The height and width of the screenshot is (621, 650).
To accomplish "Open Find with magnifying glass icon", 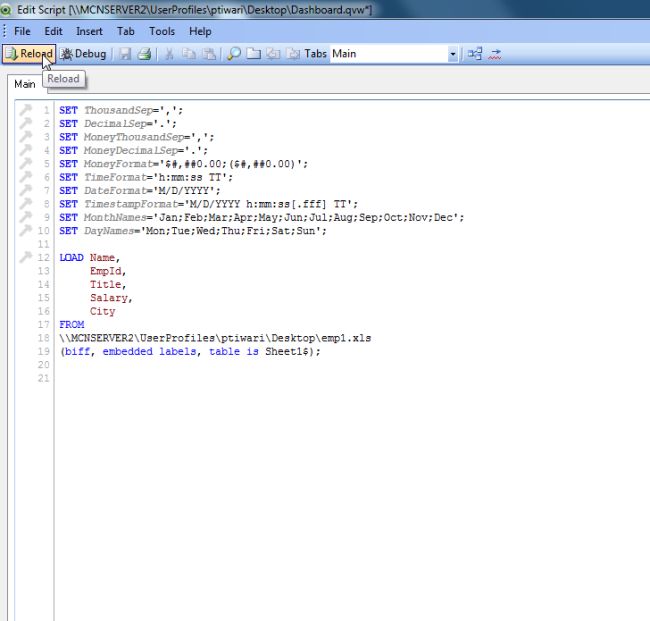I will (x=234, y=54).
